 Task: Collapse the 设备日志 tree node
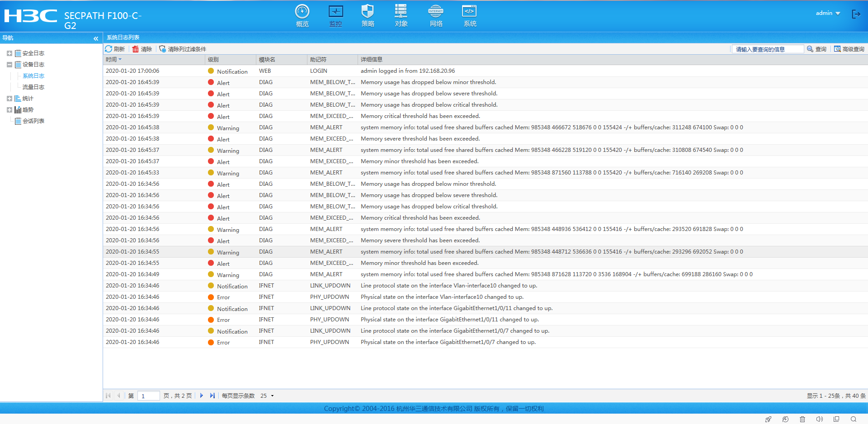pyautogui.click(x=9, y=65)
